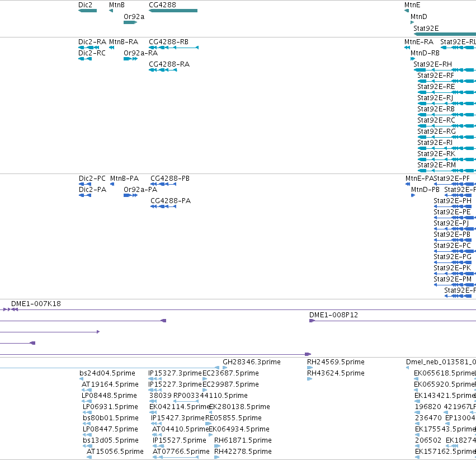Click the CG4288-RB transcript
Image resolution: width=476 pixels, height=460 pixels.
coord(173,48)
